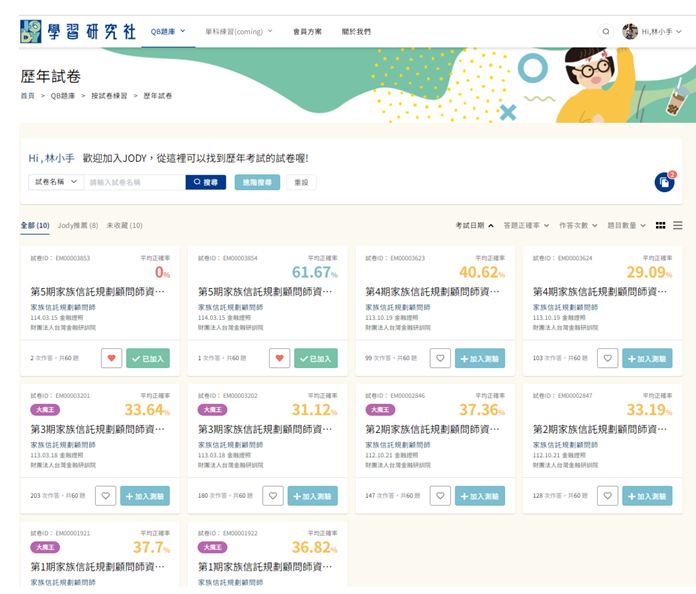Screen dimensions: 696x594
Task: Open the floating exam basket icon with badge
Action: click(x=664, y=182)
